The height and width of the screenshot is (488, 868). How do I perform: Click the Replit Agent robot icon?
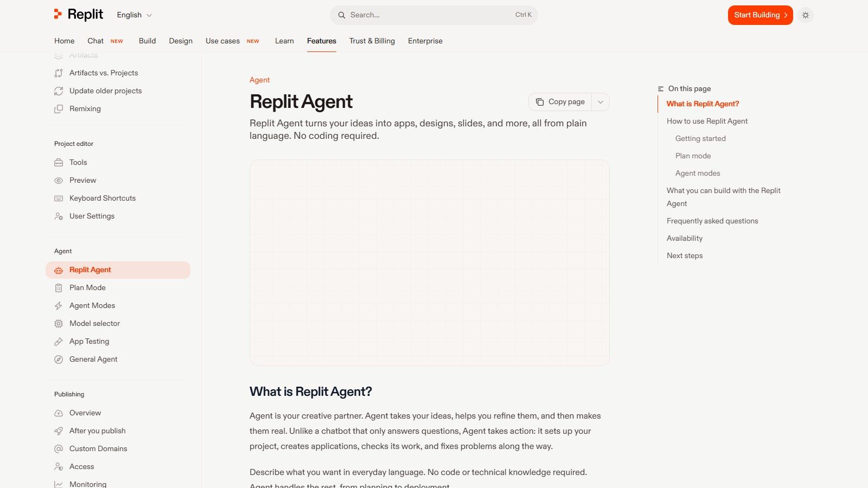[59, 270]
